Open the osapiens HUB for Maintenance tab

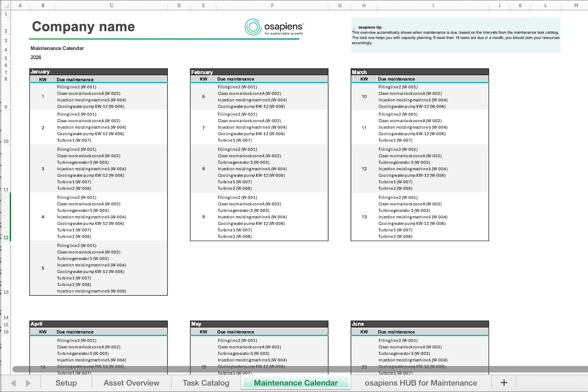coord(421,383)
